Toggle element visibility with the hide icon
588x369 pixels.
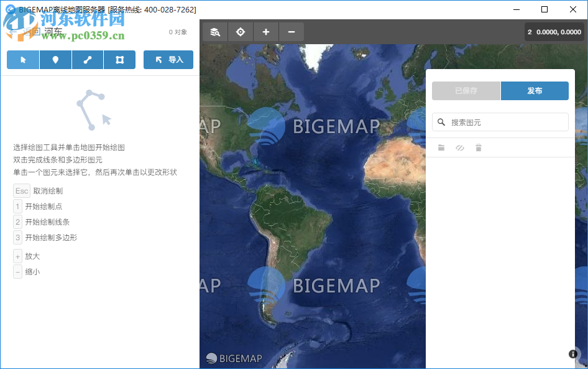[460, 147]
